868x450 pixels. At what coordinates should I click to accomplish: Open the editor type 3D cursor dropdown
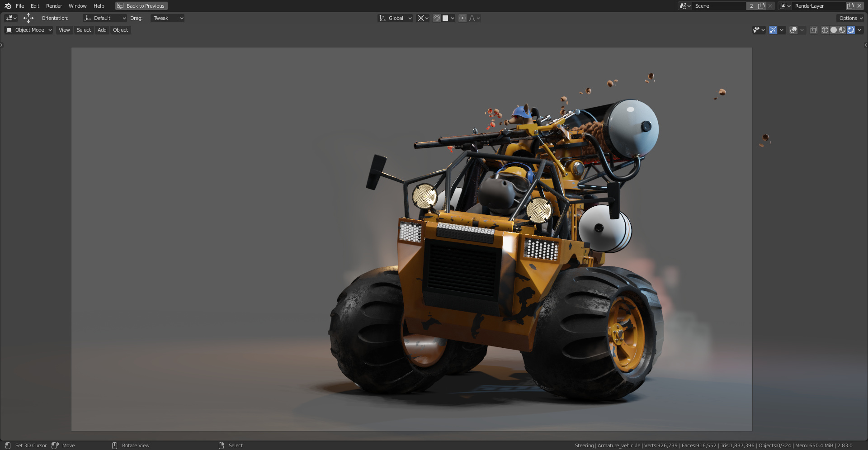click(11, 18)
